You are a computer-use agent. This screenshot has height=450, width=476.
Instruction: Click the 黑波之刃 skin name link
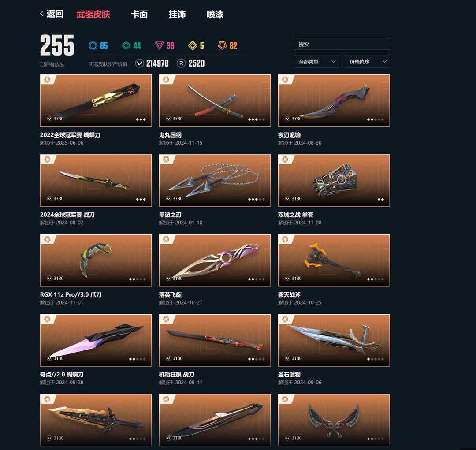tap(170, 215)
